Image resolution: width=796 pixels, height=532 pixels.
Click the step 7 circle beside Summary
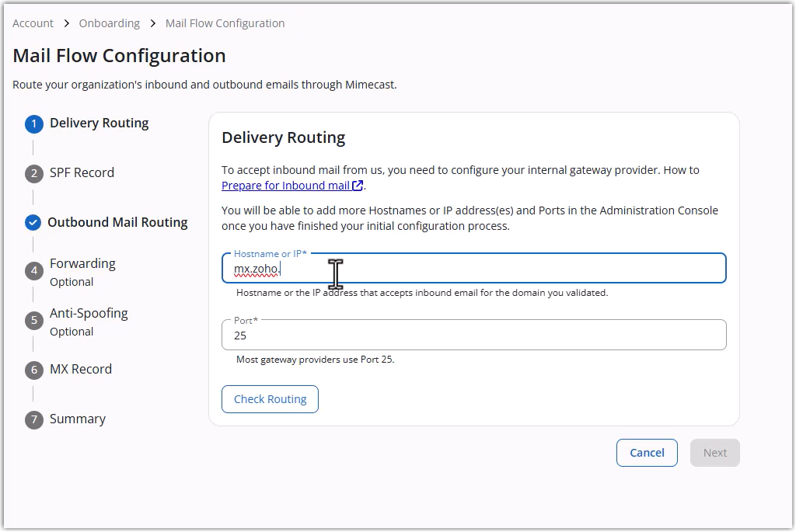point(32,419)
